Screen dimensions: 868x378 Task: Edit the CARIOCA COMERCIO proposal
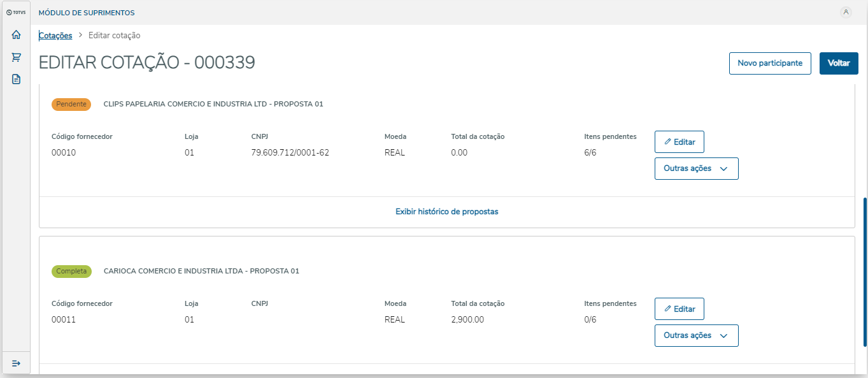click(x=679, y=309)
